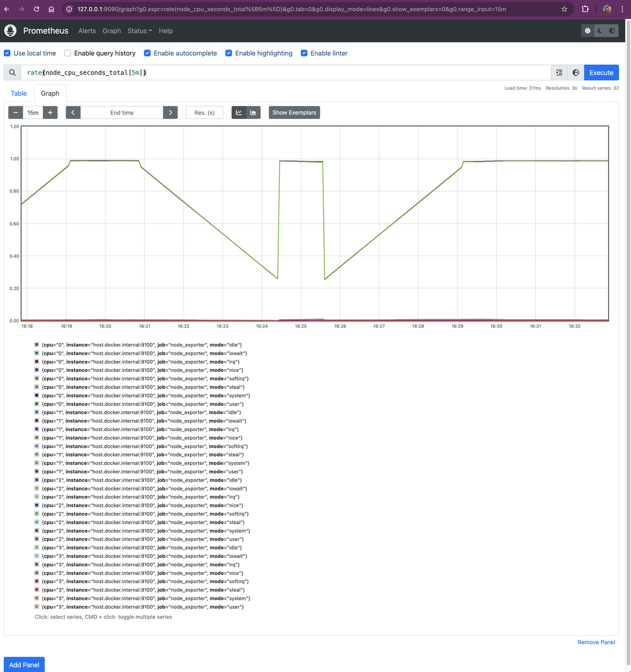Switch to dark theme moon icon
This screenshot has width=631, height=672.
pyautogui.click(x=600, y=31)
